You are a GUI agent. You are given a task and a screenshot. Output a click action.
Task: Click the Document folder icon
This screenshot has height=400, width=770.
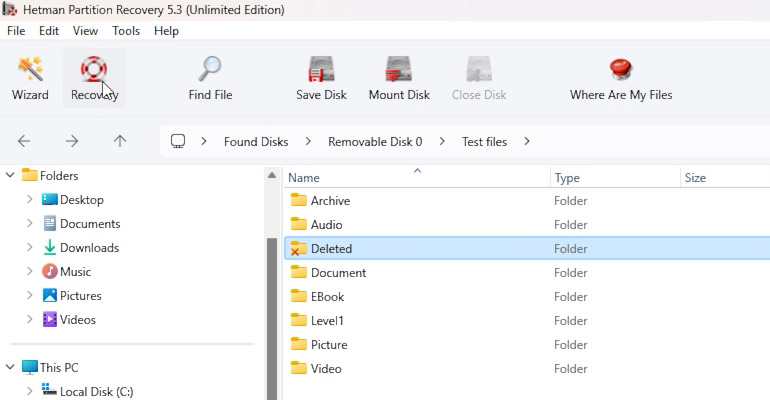299,272
